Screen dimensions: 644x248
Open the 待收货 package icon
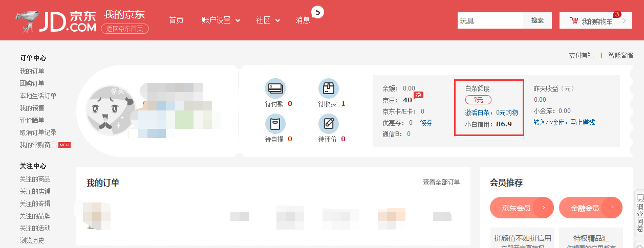(x=329, y=89)
